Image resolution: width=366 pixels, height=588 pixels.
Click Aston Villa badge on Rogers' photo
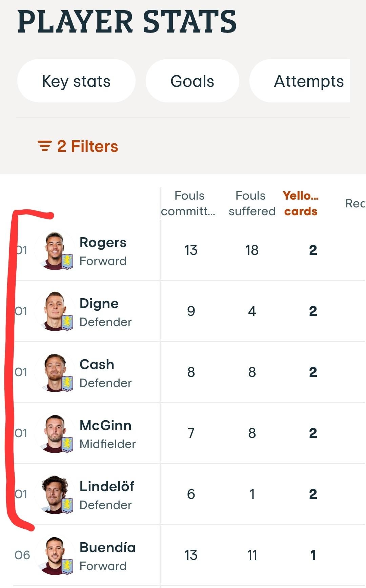pos(67,262)
